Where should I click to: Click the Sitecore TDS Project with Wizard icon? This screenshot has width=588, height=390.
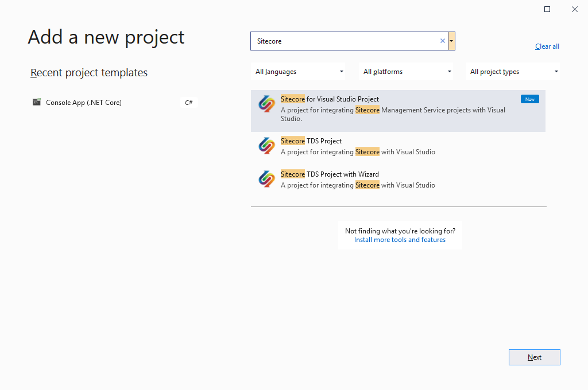[x=266, y=179]
